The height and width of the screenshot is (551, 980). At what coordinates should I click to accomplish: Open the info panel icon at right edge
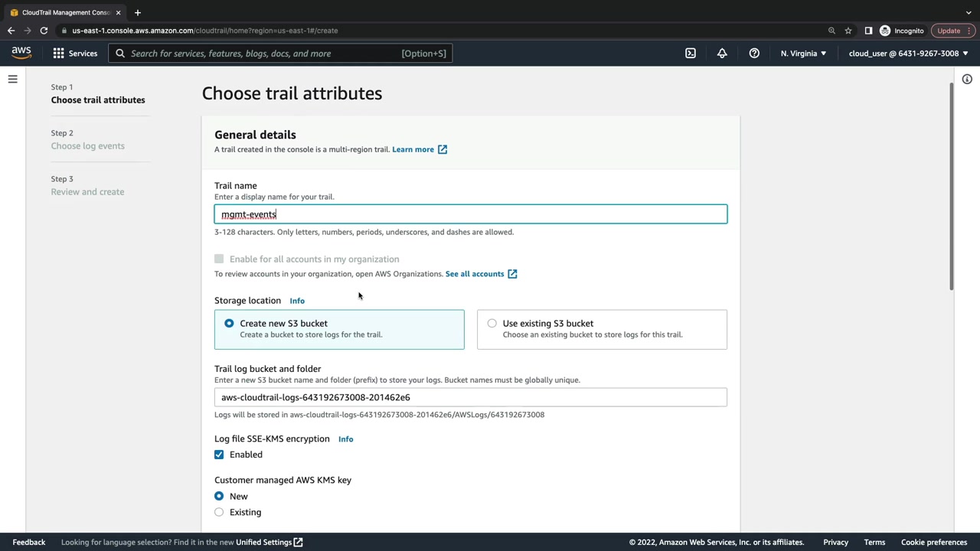(967, 80)
